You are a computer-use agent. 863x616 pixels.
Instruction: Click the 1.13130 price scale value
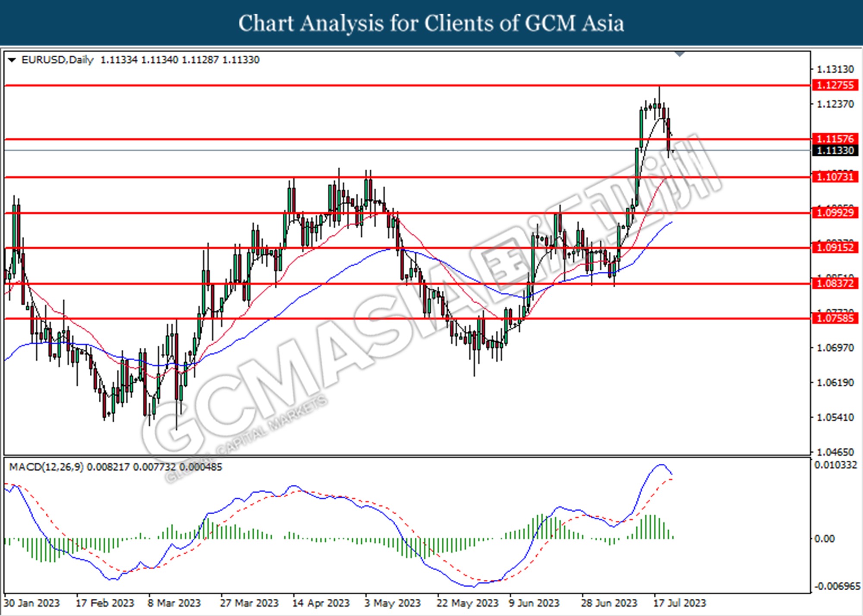click(x=835, y=69)
